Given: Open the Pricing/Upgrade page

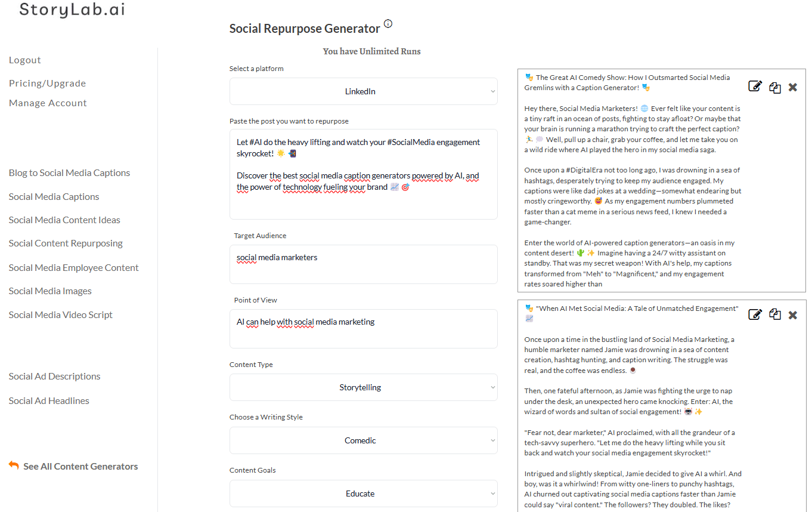Looking at the screenshot, I should tap(47, 83).
